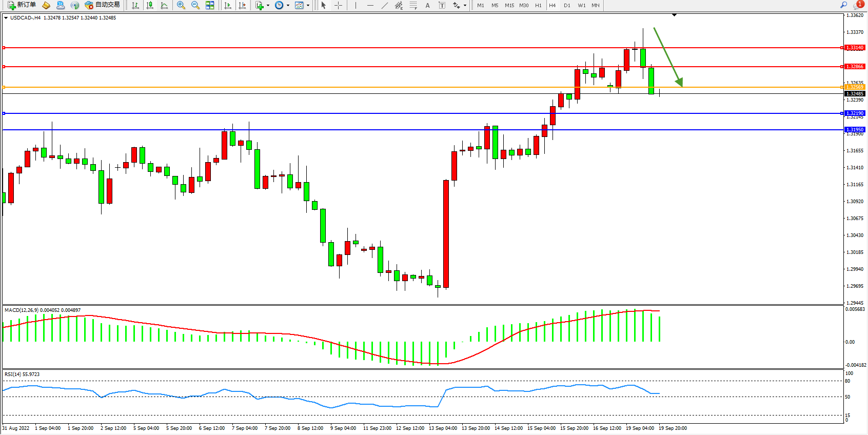Open a new order (新订单)
This screenshot has width=868, height=435.
[x=22, y=5]
